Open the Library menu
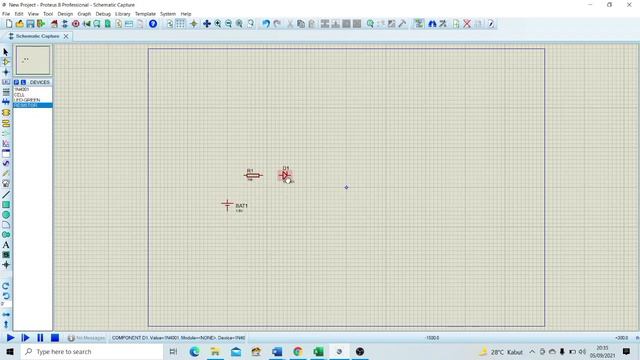 point(122,13)
